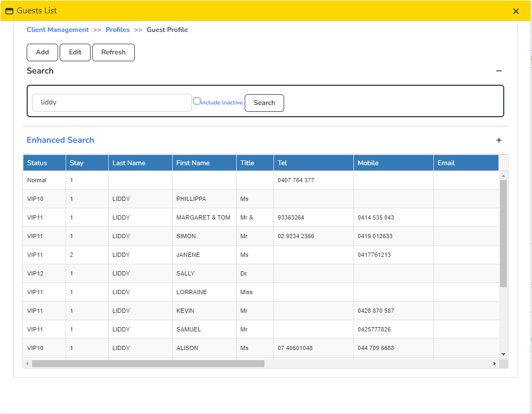Image resolution: width=532 pixels, height=414 pixels.
Task: Click the Refresh button
Action: tap(114, 52)
